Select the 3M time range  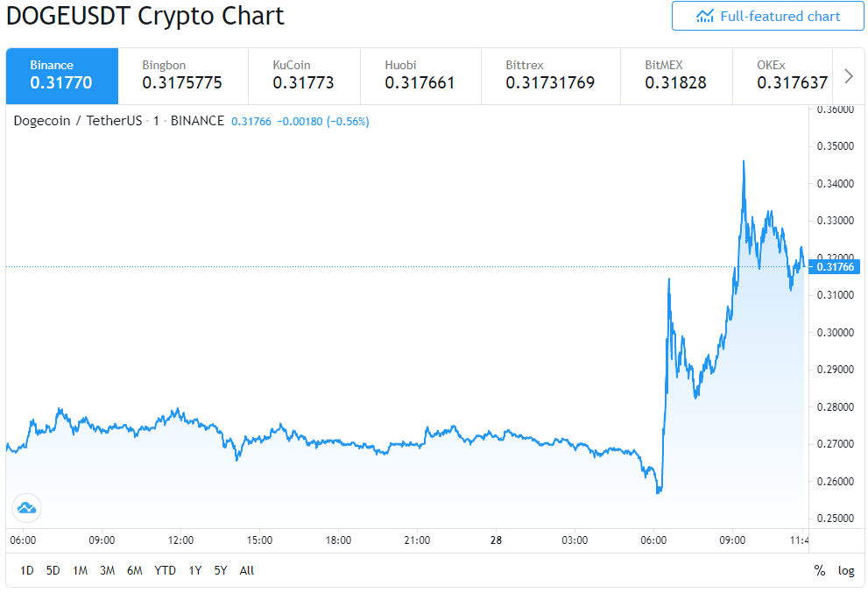pos(108,570)
